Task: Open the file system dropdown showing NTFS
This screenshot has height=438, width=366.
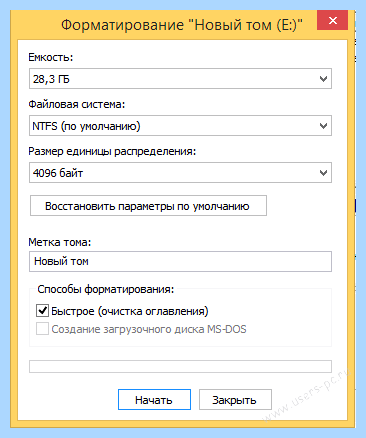Action: coord(180,126)
